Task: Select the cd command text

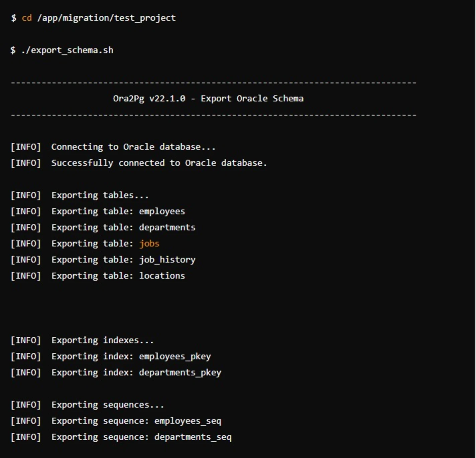Action: pos(27,18)
